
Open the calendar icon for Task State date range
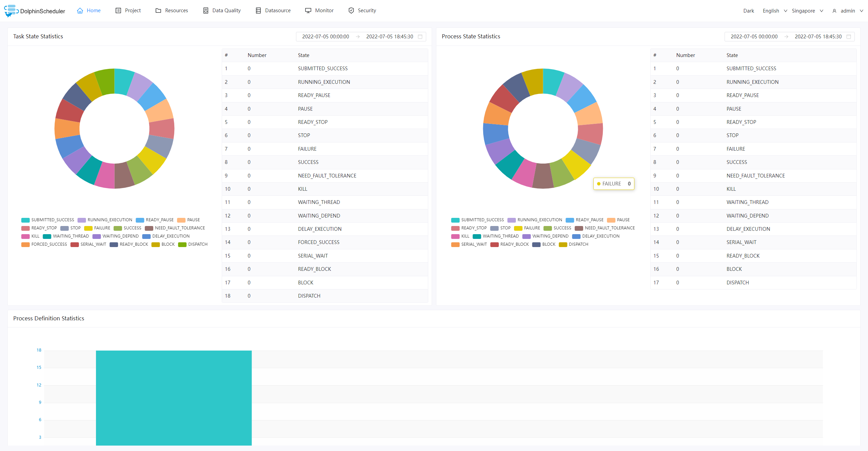(419, 37)
